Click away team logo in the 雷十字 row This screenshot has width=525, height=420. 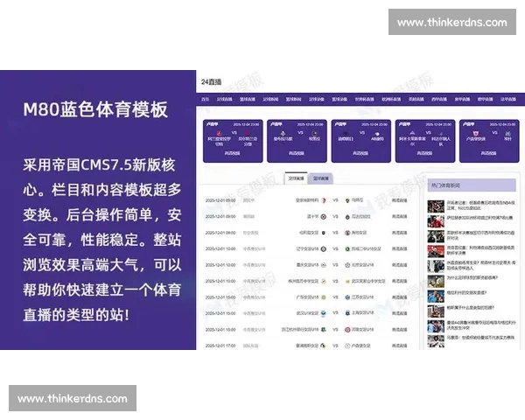tap(347, 217)
